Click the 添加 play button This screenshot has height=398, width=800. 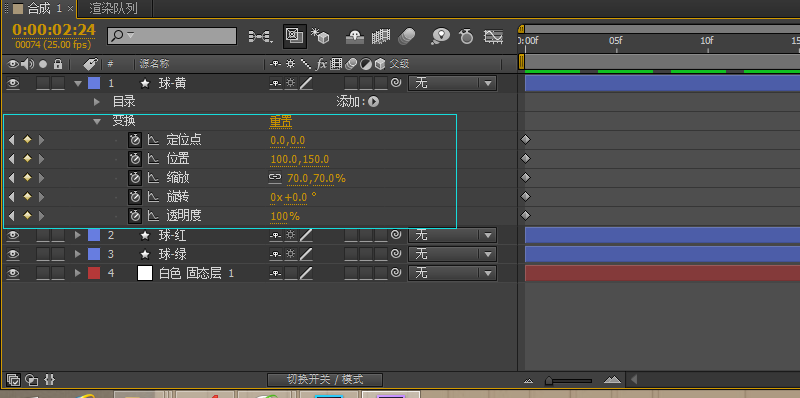[373, 102]
